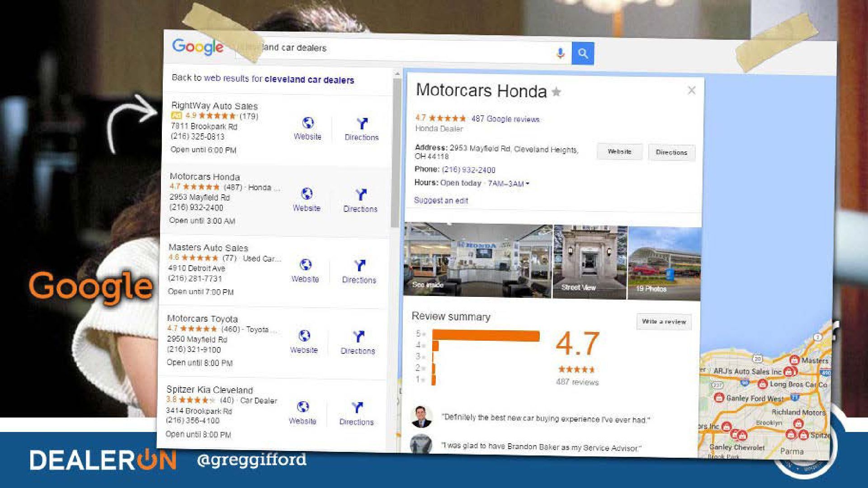
Task: Get Directions icon for Motorcars Toyota
Action: coord(359,337)
